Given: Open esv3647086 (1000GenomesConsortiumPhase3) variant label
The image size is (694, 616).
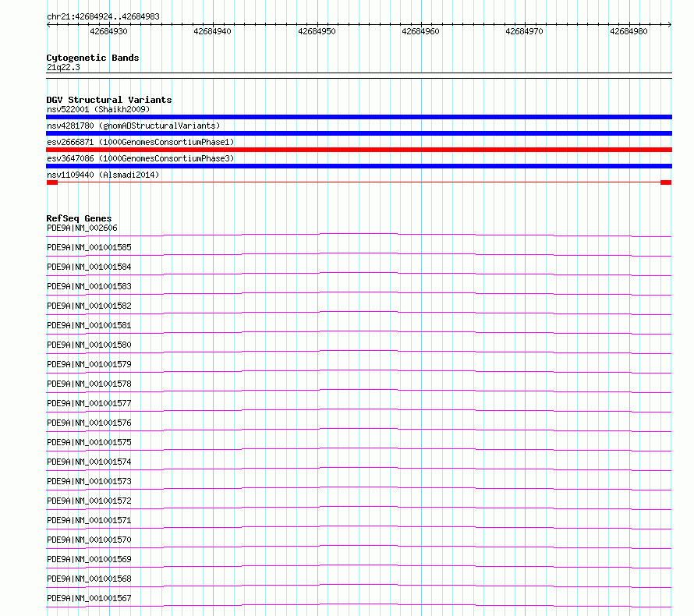Looking at the screenshot, I should coord(140,158).
